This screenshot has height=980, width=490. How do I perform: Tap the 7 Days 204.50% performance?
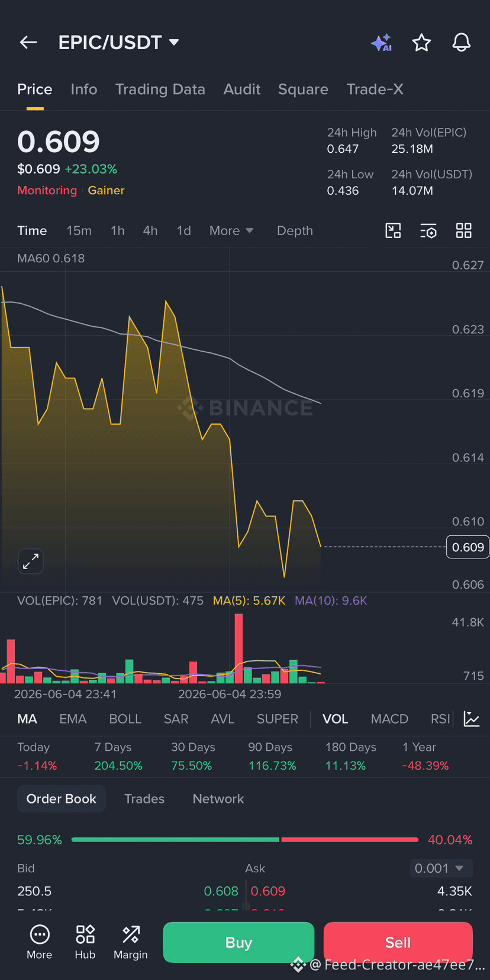[118, 756]
